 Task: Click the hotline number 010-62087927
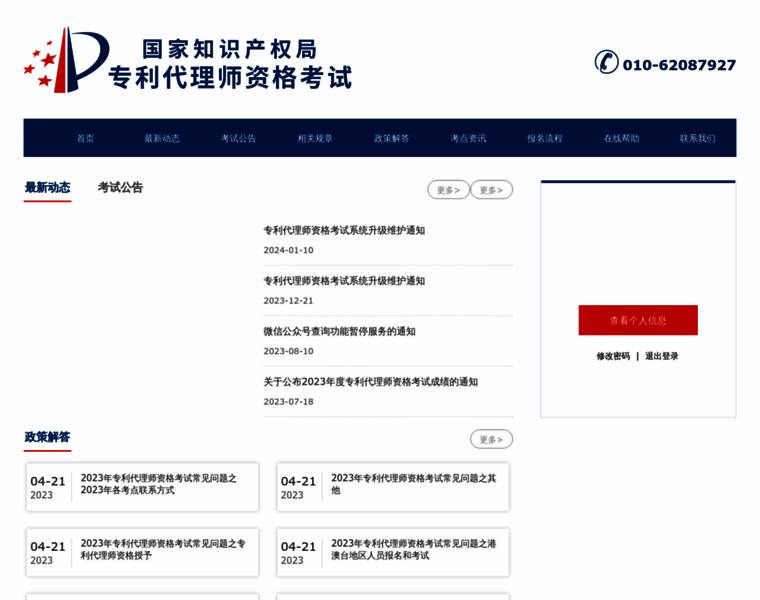click(x=680, y=65)
